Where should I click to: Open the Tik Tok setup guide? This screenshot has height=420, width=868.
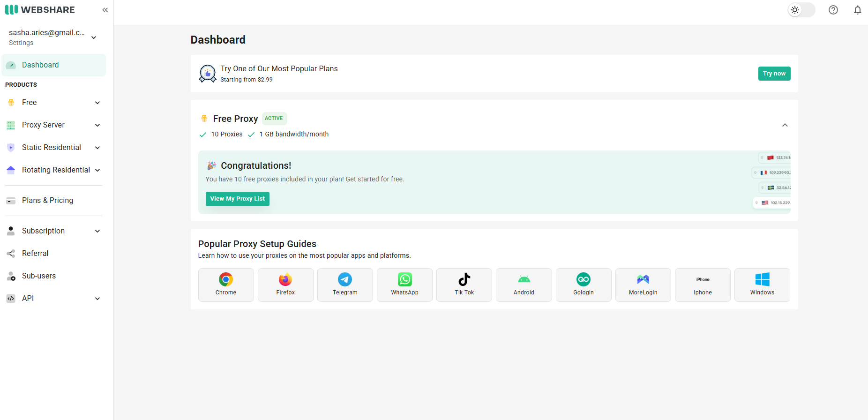click(x=464, y=285)
